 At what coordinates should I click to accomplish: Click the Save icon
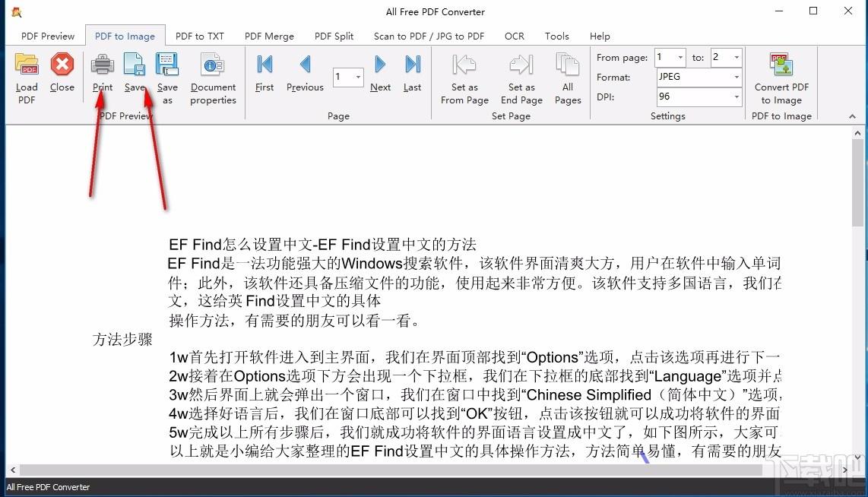[134, 65]
